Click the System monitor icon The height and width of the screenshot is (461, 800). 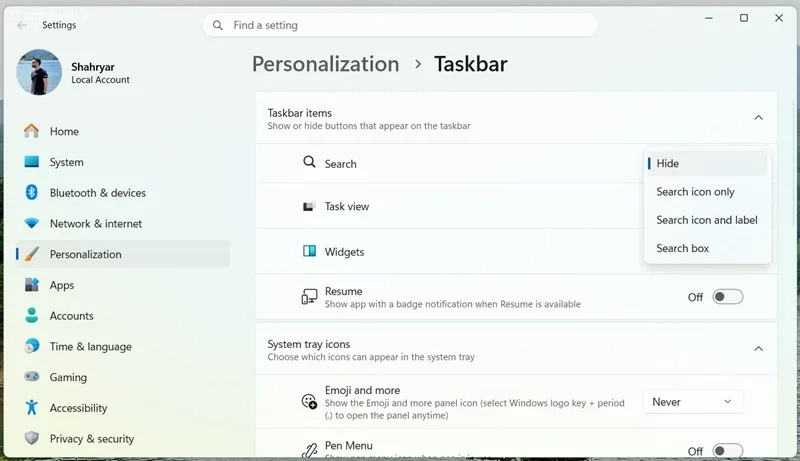click(x=32, y=162)
